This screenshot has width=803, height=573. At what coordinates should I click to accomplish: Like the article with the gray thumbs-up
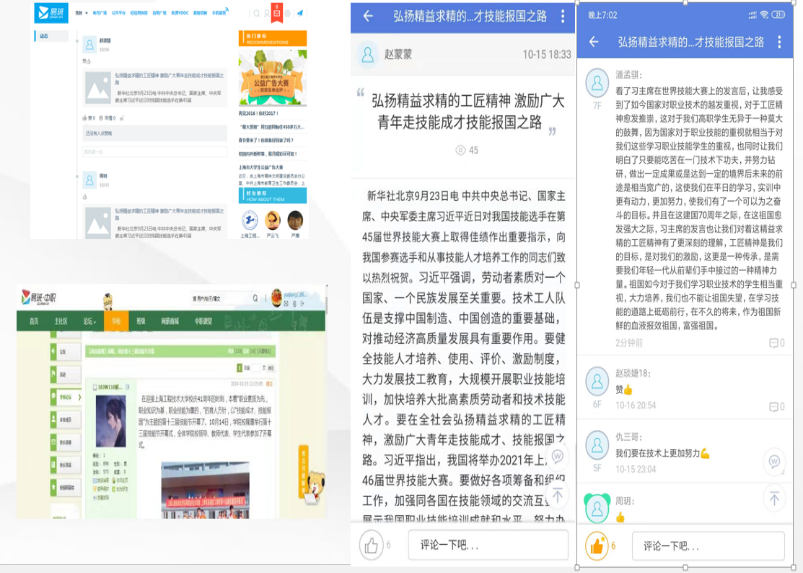[372, 545]
